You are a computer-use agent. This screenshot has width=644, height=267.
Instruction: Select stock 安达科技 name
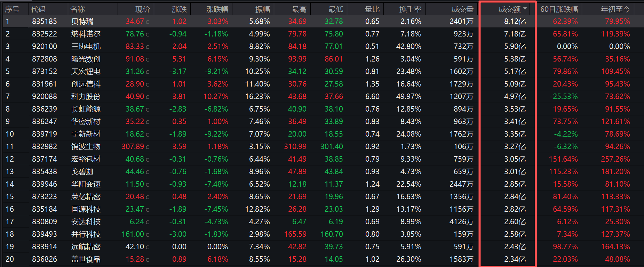[86, 222]
